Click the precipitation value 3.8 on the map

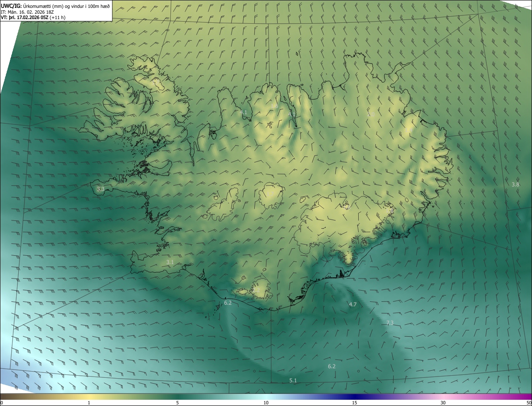click(x=515, y=184)
